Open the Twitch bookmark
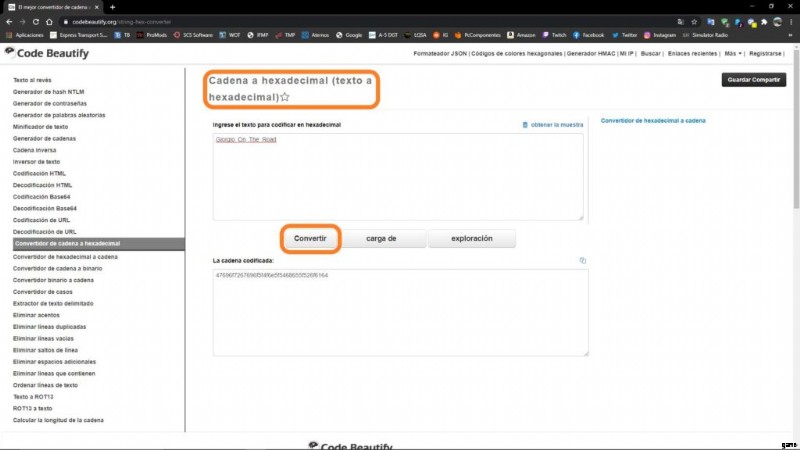The height and width of the screenshot is (450, 800). 559,35
